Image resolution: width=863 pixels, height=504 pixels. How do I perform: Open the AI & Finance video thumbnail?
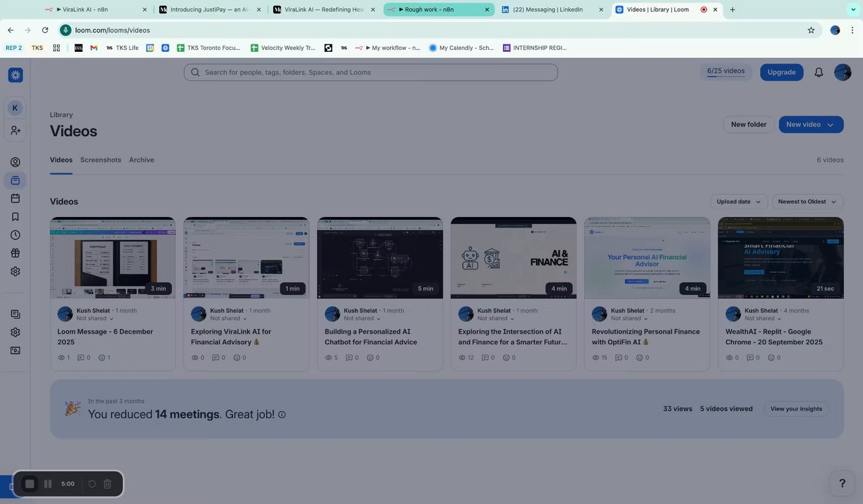(513, 258)
